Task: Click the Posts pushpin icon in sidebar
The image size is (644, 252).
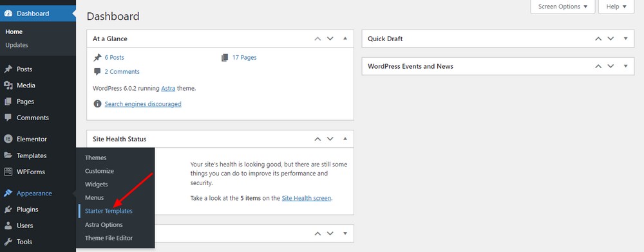Action: (8, 69)
